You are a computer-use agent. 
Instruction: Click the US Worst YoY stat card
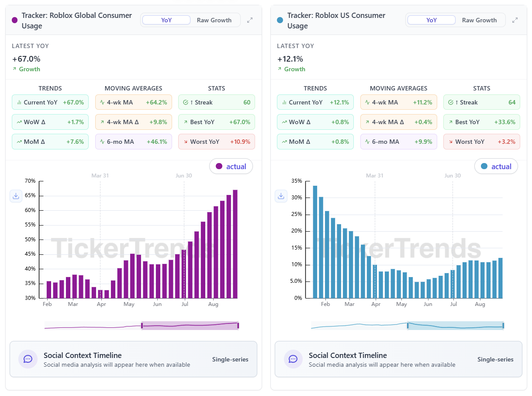click(x=481, y=142)
